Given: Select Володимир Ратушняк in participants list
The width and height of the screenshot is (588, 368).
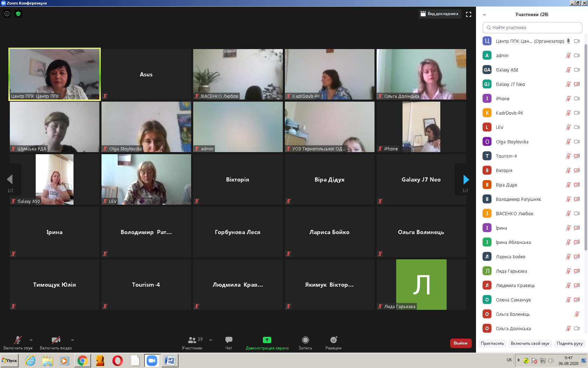Looking at the screenshot, I should click(532, 199).
